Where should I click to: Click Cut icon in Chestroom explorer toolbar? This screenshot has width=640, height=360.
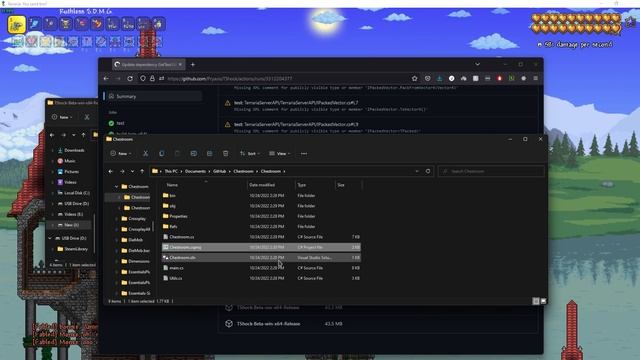tap(145, 153)
